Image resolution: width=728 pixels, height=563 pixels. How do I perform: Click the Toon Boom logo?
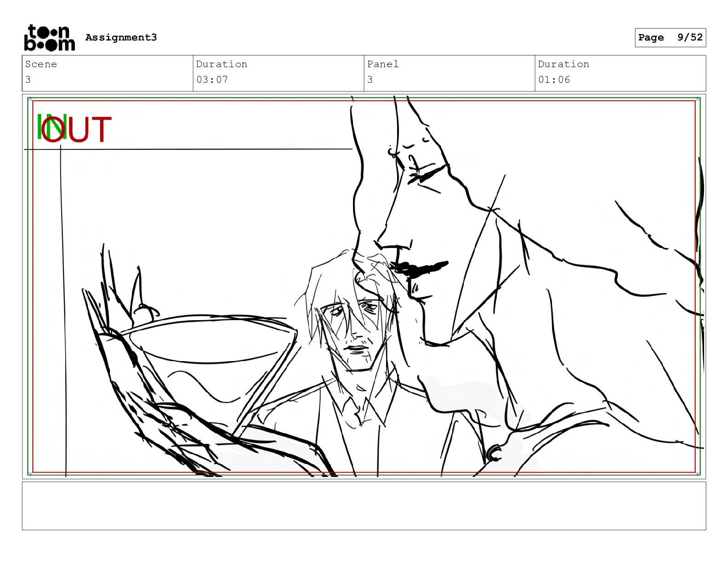tap(49, 37)
